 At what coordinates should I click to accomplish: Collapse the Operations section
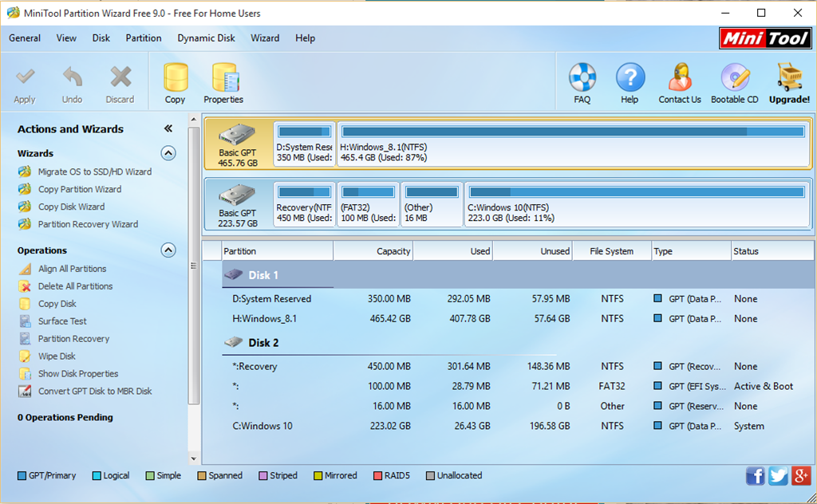click(x=168, y=250)
